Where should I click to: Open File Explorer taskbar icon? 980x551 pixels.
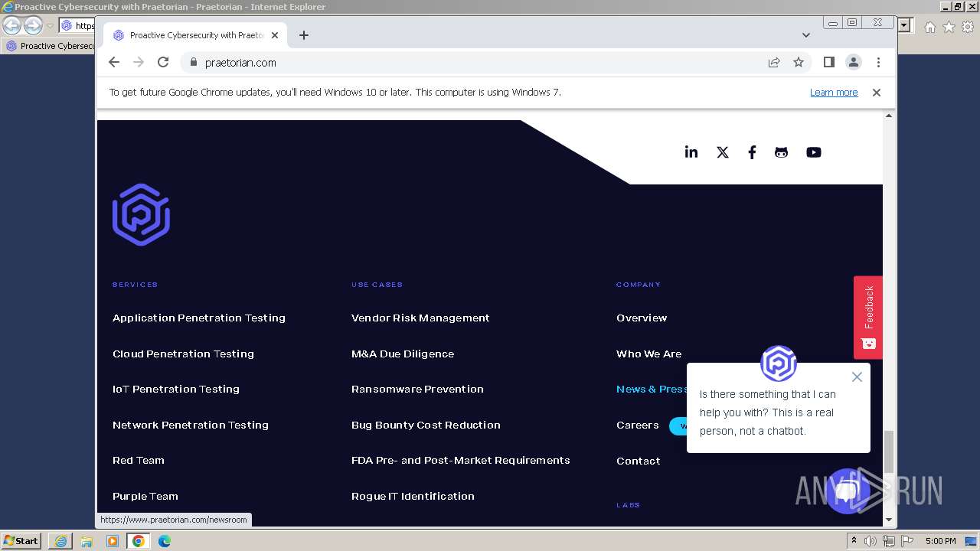(87, 541)
